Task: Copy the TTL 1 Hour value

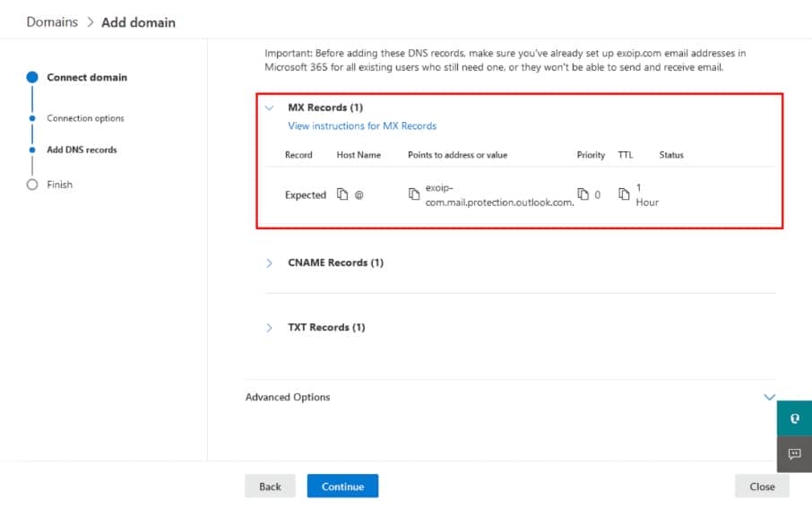Action: tap(624, 194)
